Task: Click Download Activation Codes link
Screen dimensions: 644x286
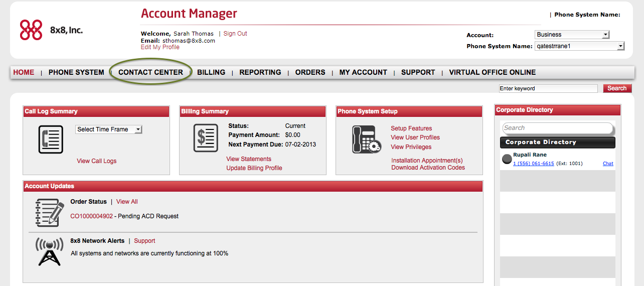Action: coord(428,168)
